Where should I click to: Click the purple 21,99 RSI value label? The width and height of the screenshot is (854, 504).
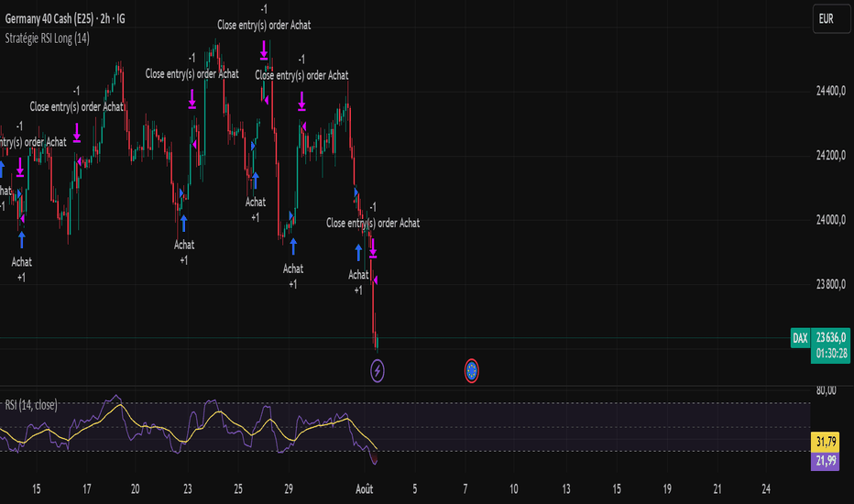(825, 461)
